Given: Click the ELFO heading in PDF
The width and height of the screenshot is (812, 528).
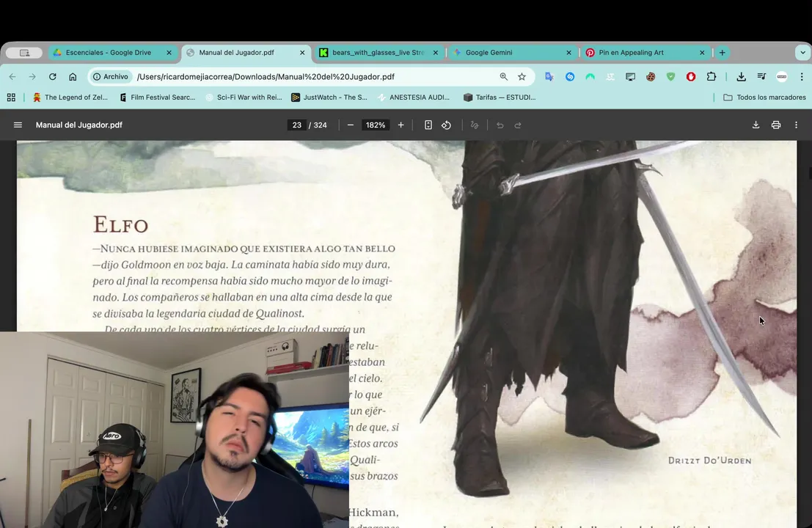Looking at the screenshot, I should click(120, 224).
